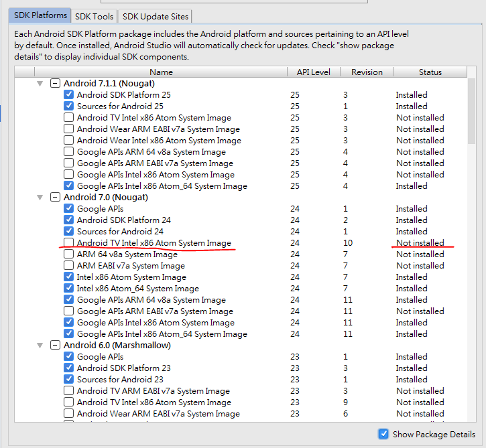Screen dimensions: 486x448
Task: Check Android Wear Intel x86 Atom image API 25
Action: click(x=68, y=140)
